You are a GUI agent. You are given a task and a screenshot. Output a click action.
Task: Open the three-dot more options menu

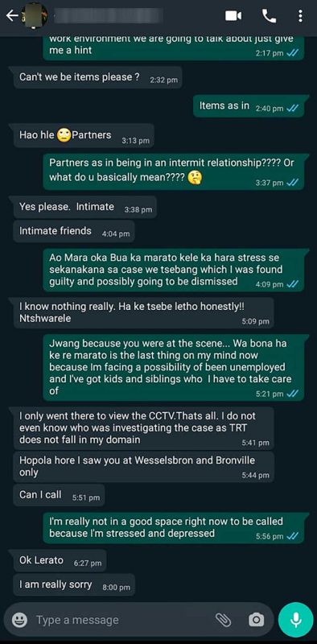[301, 16]
